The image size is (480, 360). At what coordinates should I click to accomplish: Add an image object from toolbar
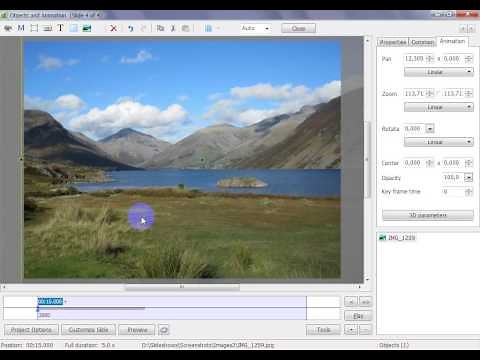tap(87, 28)
